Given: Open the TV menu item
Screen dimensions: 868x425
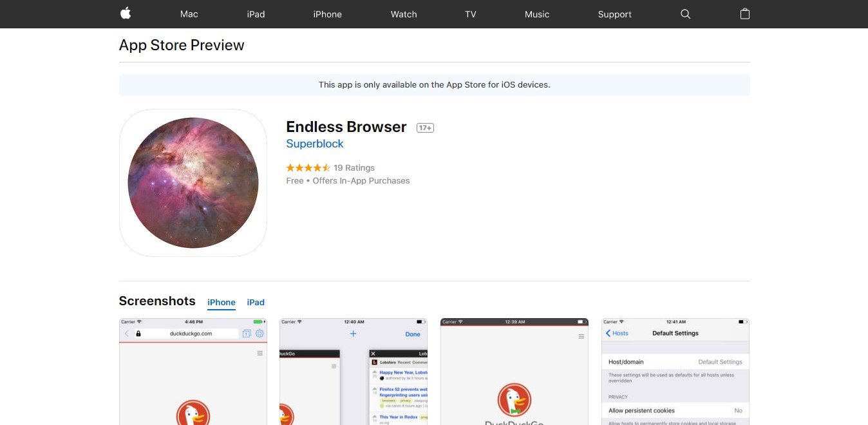Looking at the screenshot, I should coord(471,14).
